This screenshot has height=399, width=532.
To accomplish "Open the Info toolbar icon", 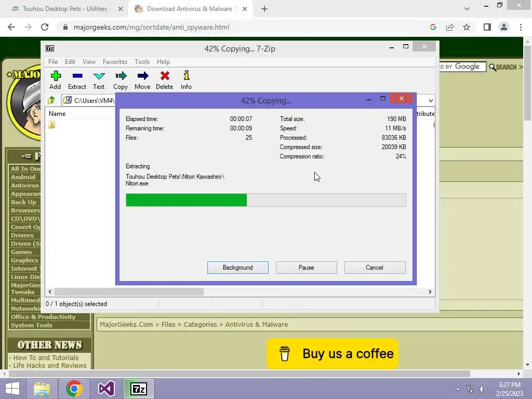I will click(186, 80).
